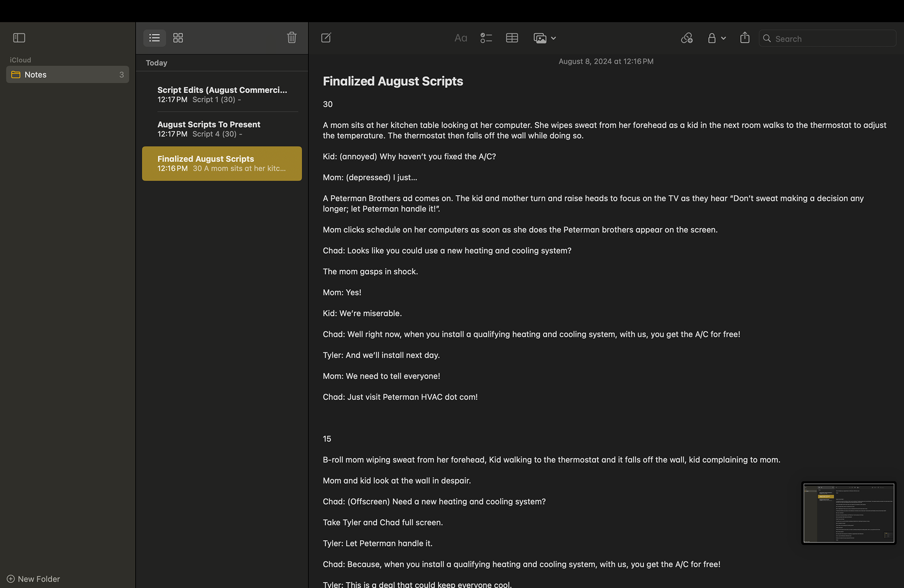Insert a table into the note

(x=512, y=38)
